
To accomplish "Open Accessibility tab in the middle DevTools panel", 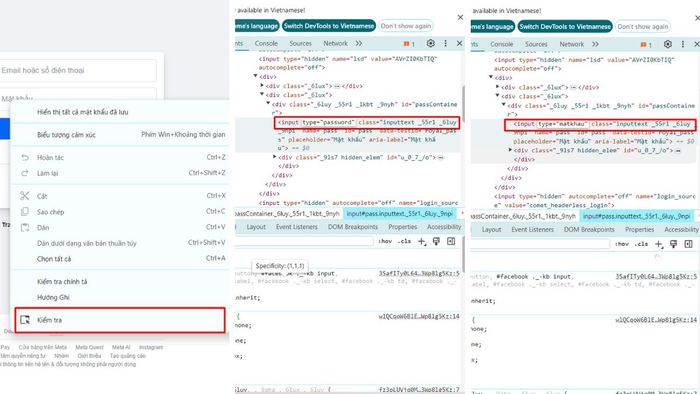I will tap(444, 227).
